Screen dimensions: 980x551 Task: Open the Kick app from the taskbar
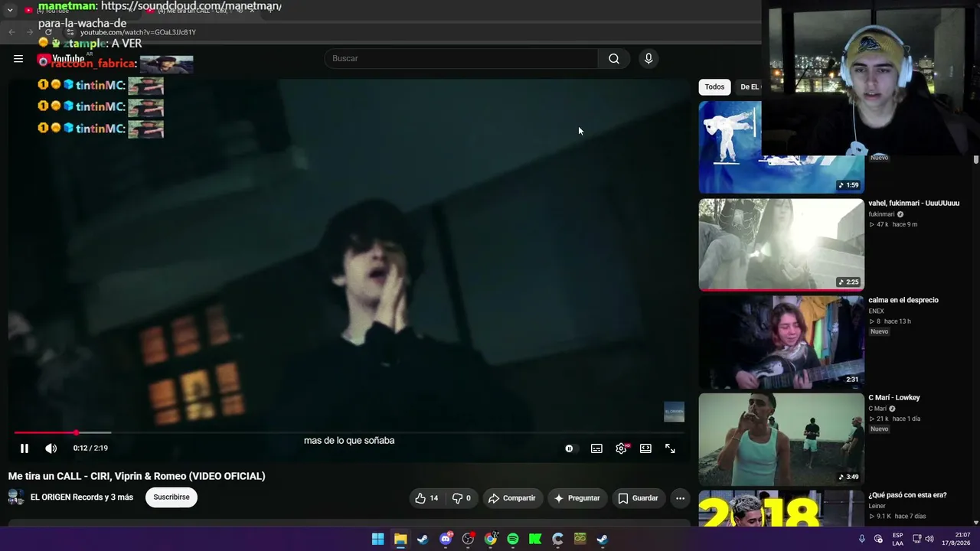click(x=535, y=540)
